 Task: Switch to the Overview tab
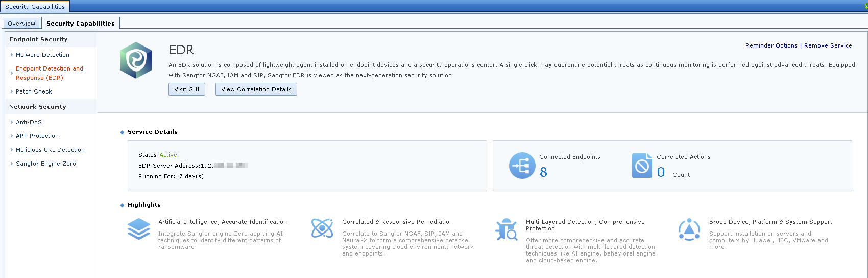21,24
